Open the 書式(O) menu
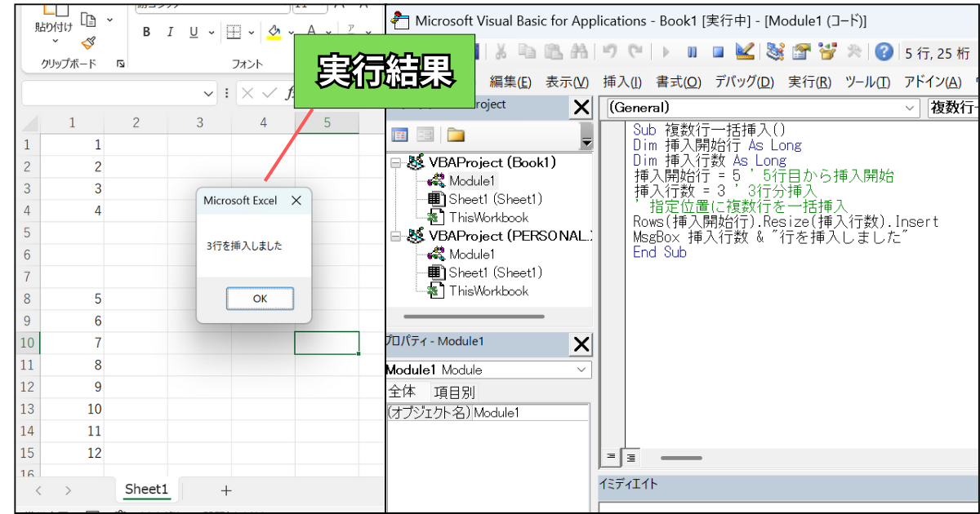The width and height of the screenshot is (980, 514). [679, 82]
